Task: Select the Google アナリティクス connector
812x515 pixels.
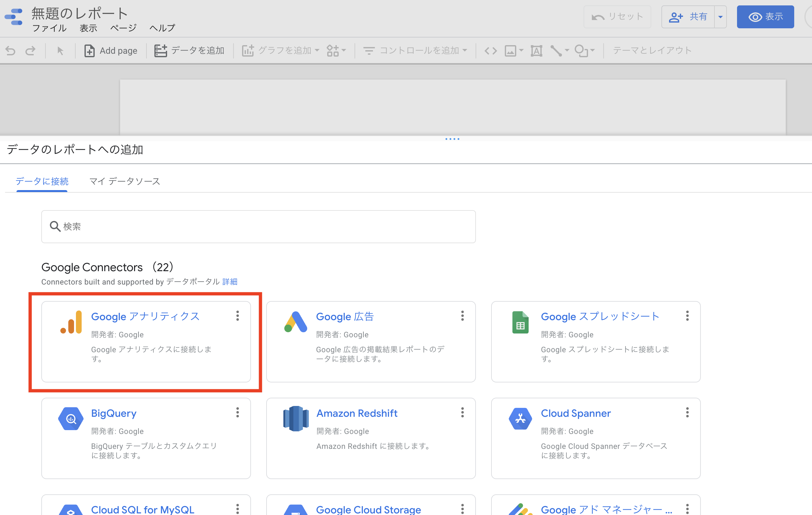Action: (146, 341)
